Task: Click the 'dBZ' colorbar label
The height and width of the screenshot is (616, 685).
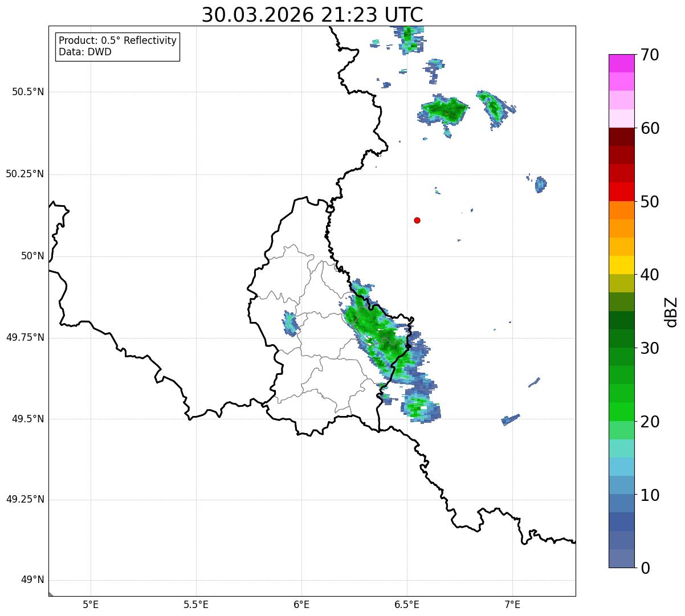Action: 671,312
